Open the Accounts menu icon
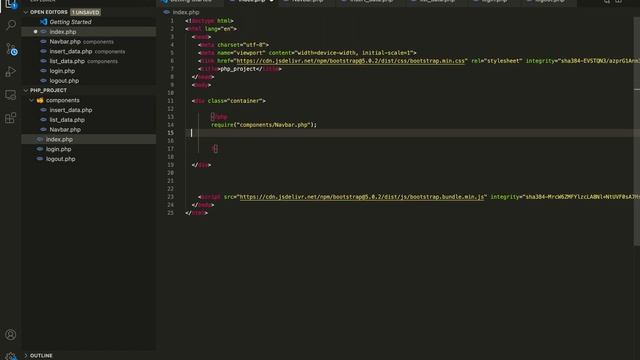This screenshot has width=640, height=360. pos(11,335)
